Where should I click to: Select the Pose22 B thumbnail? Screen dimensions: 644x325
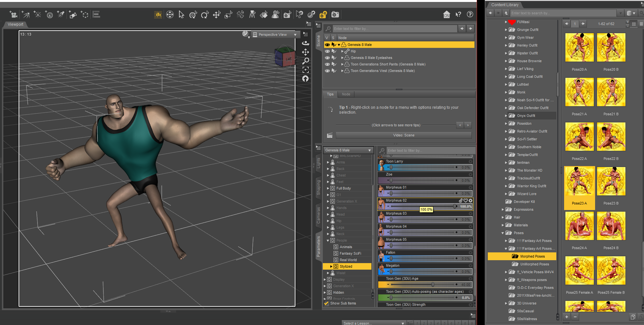(611, 137)
